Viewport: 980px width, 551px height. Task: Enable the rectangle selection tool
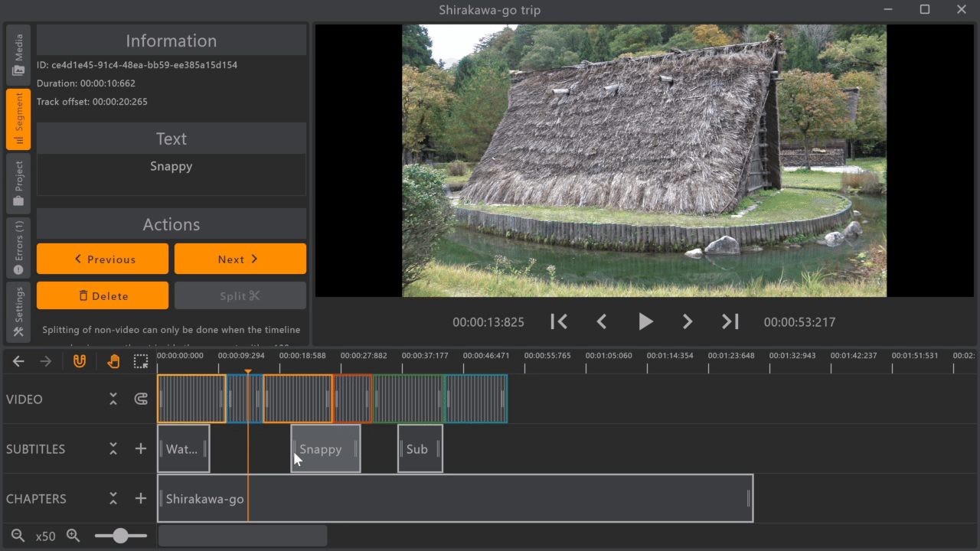tap(141, 361)
